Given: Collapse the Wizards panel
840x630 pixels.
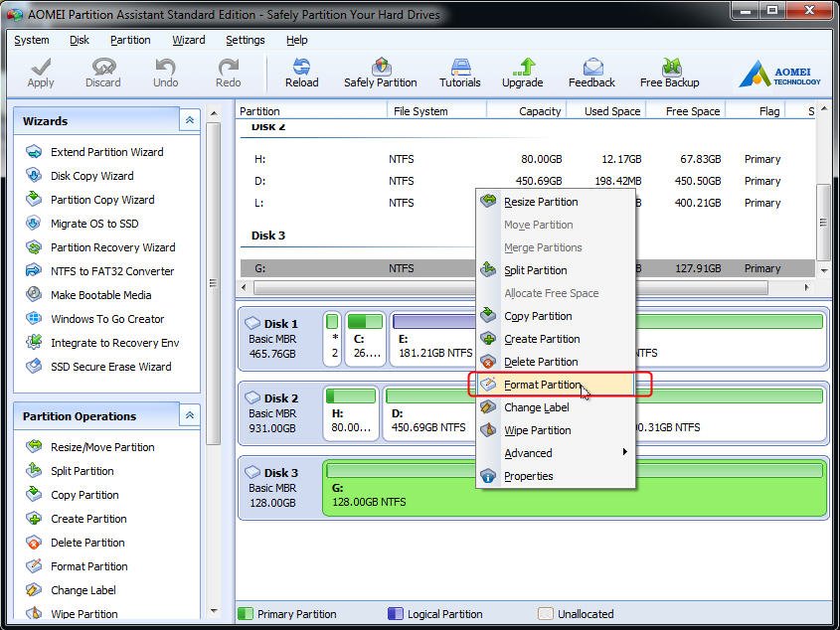Looking at the screenshot, I should pyautogui.click(x=190, y=120).
